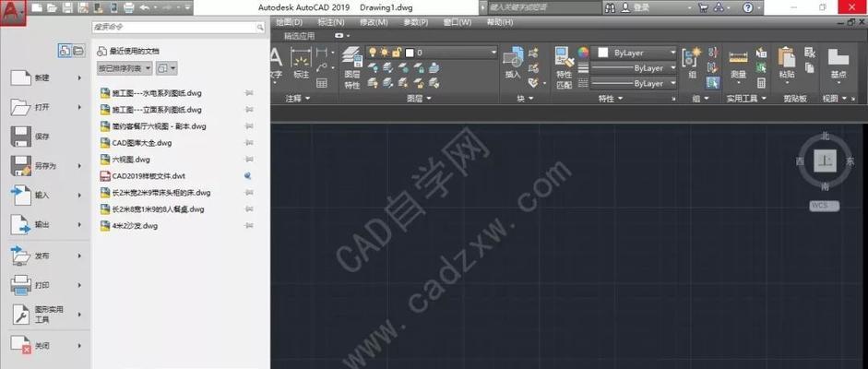
Task: Toggle layer lock padlock icon
Action: (397, 53)
